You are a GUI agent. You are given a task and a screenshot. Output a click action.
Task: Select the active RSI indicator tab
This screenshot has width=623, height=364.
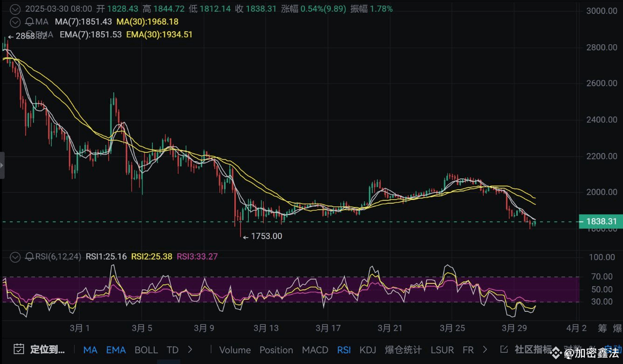pos(344,350)
